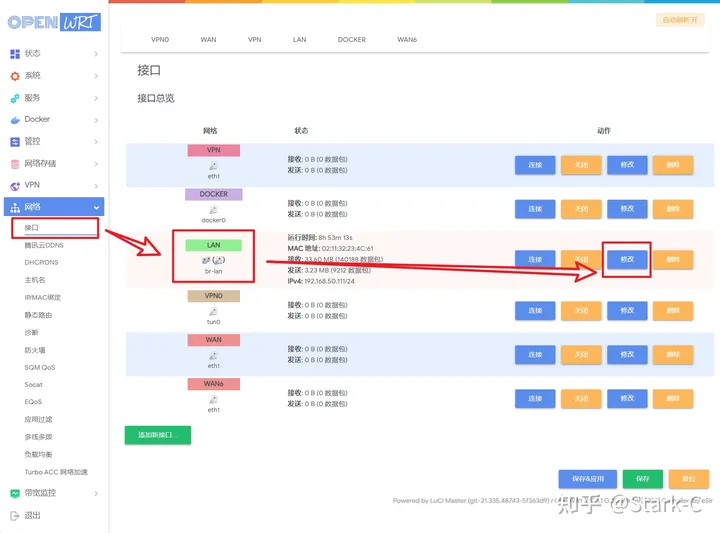Viewport: 720px width, 533px height.
Task: Click the orange 复位 reset button
Action: (689, 479)
